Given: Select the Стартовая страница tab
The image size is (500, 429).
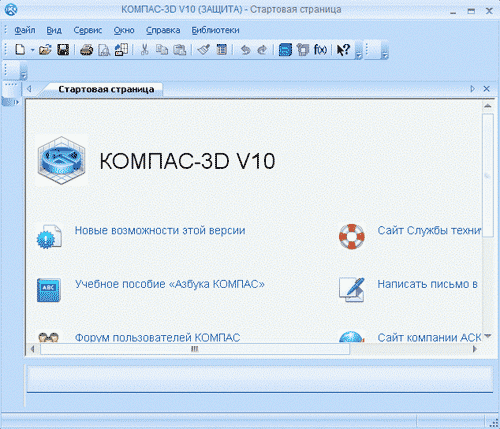Looking at the screenshot, I should pyautogui.click(x=106, y=89).
